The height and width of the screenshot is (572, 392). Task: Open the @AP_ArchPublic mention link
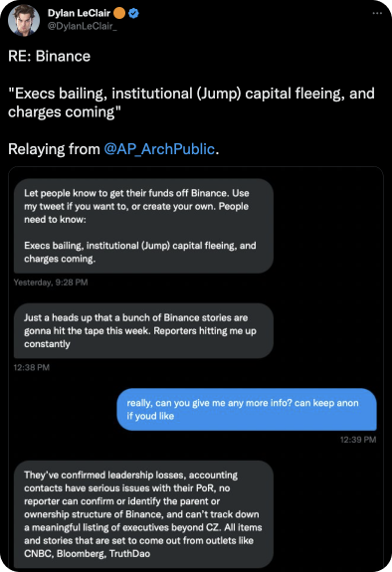coord(159,149)
